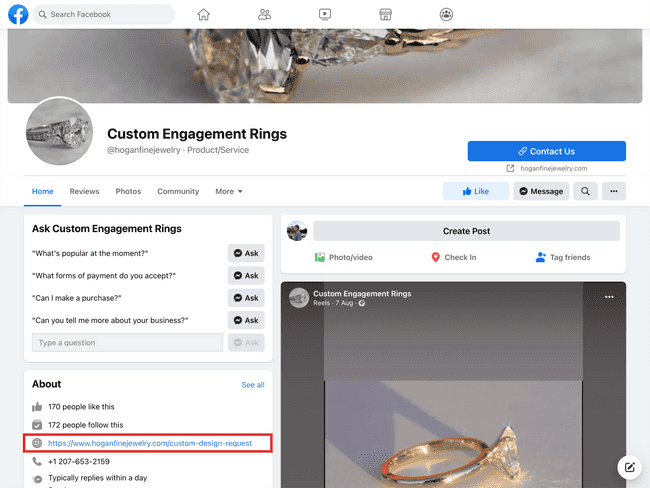Click the greyed Ask button beside question field
Viewport: 650px width, 488px height.
(246, 342)
